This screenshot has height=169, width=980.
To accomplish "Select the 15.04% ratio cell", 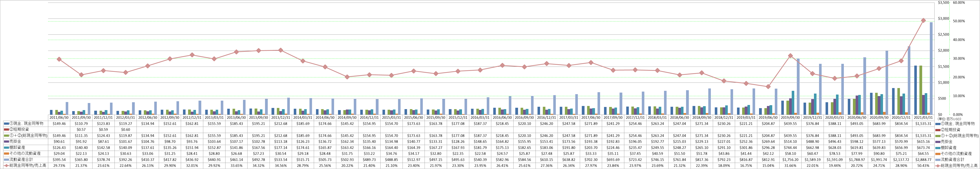I will tap(768, 166).
